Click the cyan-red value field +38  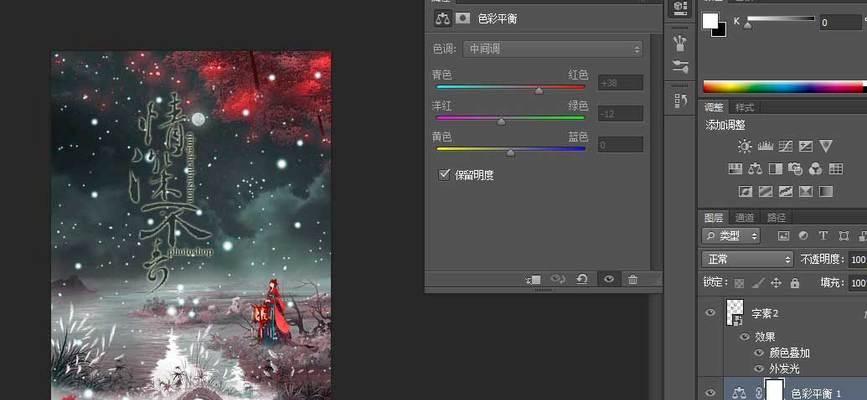pos(620,82)
